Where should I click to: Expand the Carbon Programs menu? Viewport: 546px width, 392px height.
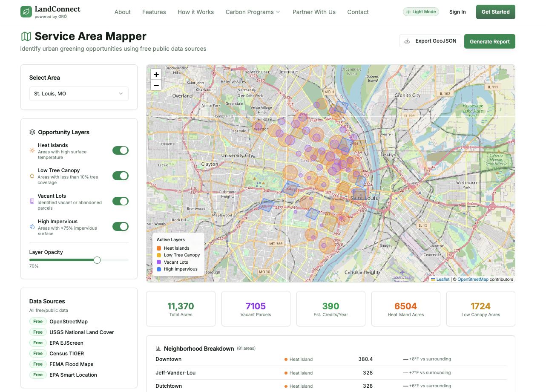(x=253, y=12)
